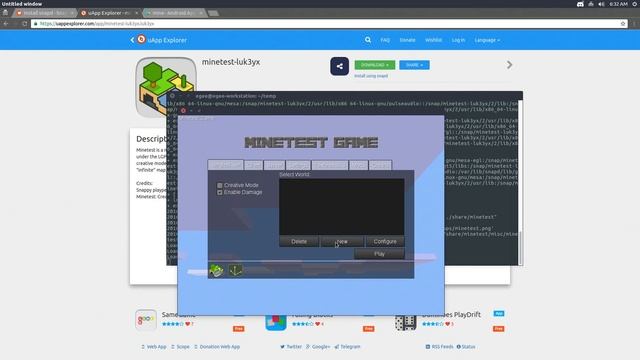The height and width of the screenshot is (360, 640).
Task: Go back with the header left chevron
Action: tap(132, 40)
